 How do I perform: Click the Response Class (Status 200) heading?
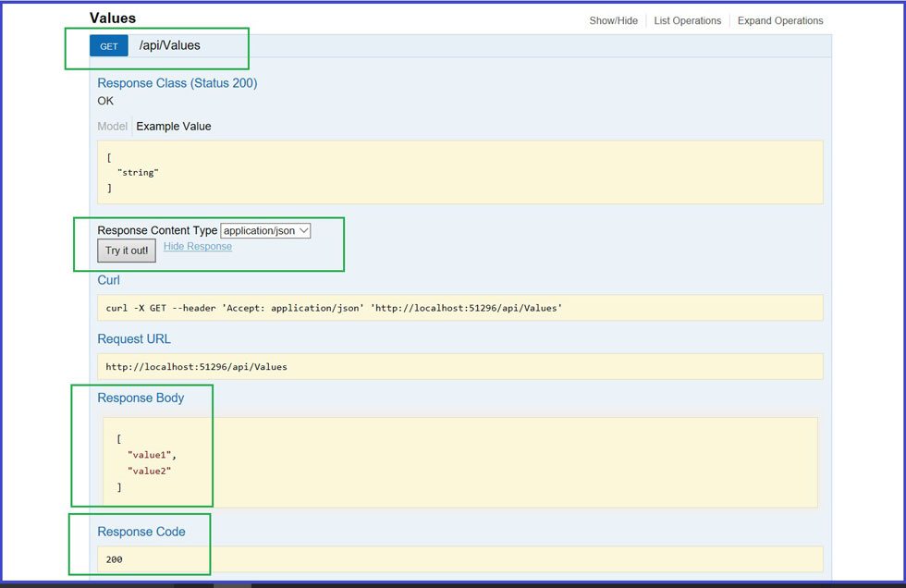click(x=178, y=83)
